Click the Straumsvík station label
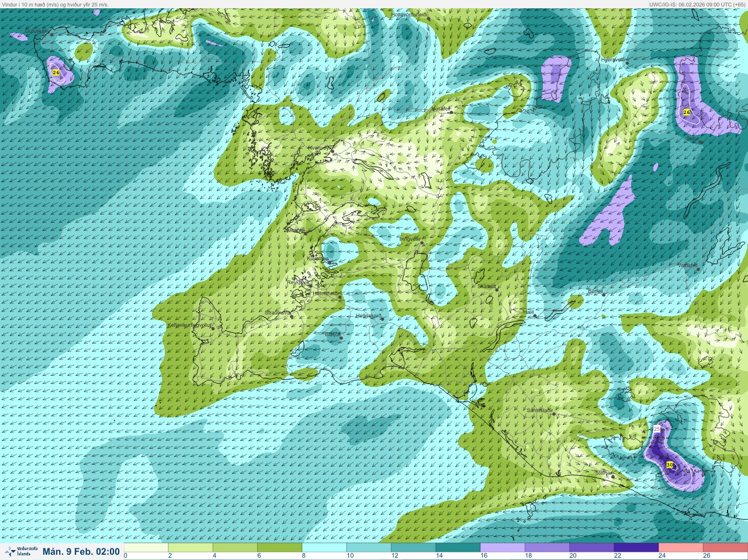 pos(278,313)
